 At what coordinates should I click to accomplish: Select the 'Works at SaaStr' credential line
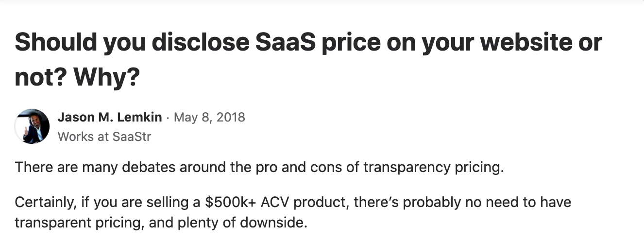104,137
